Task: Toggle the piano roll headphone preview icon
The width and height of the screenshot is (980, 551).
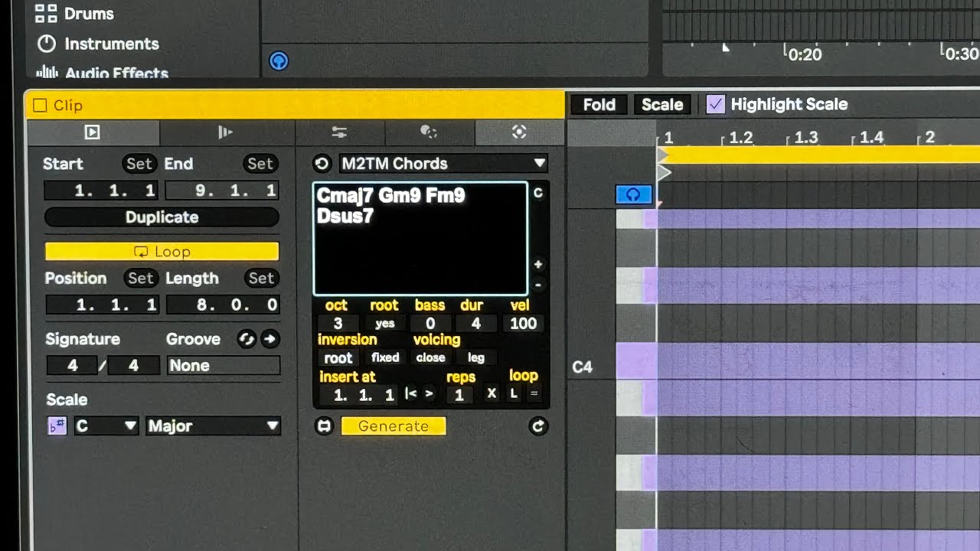Action: tap(633, 195)
